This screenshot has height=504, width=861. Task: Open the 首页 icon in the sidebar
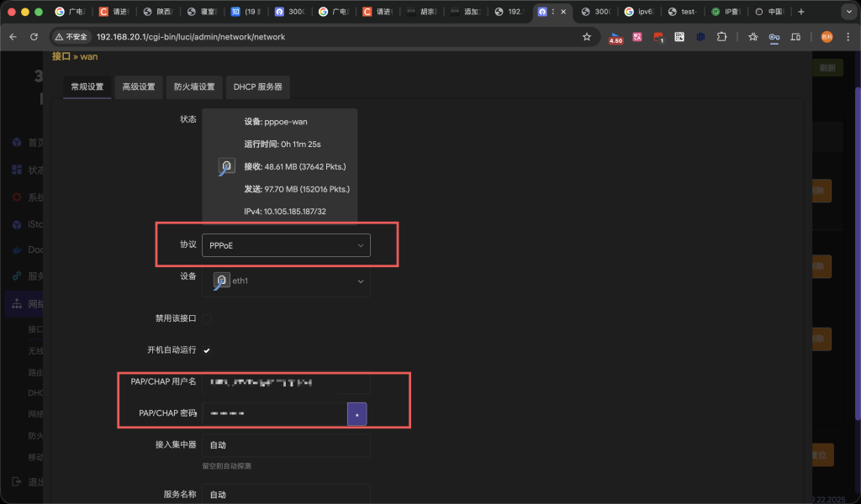point(17,142)
